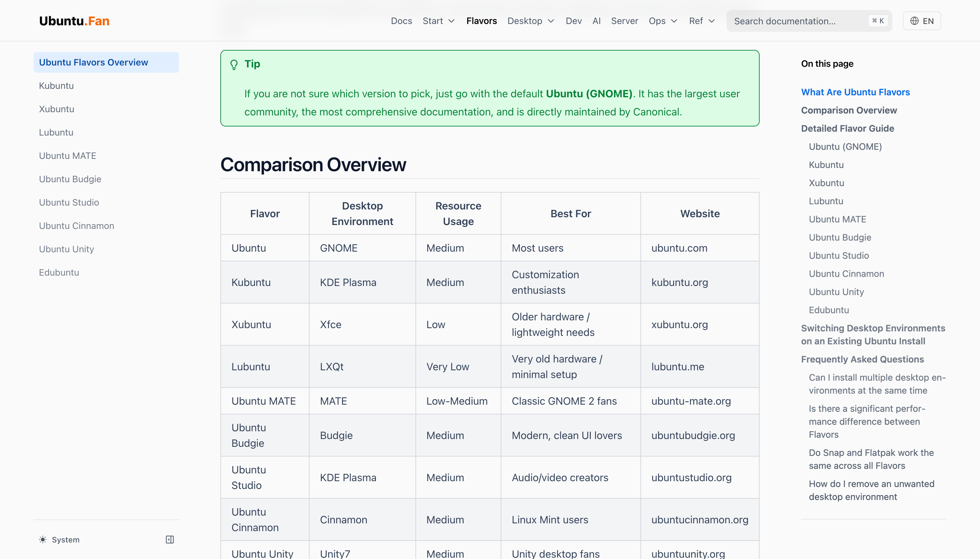This screenshot has width=980, height=559.
Task: Click the Tip lightbulb icon
Action: pyautogui.click(x=234, y=65)
